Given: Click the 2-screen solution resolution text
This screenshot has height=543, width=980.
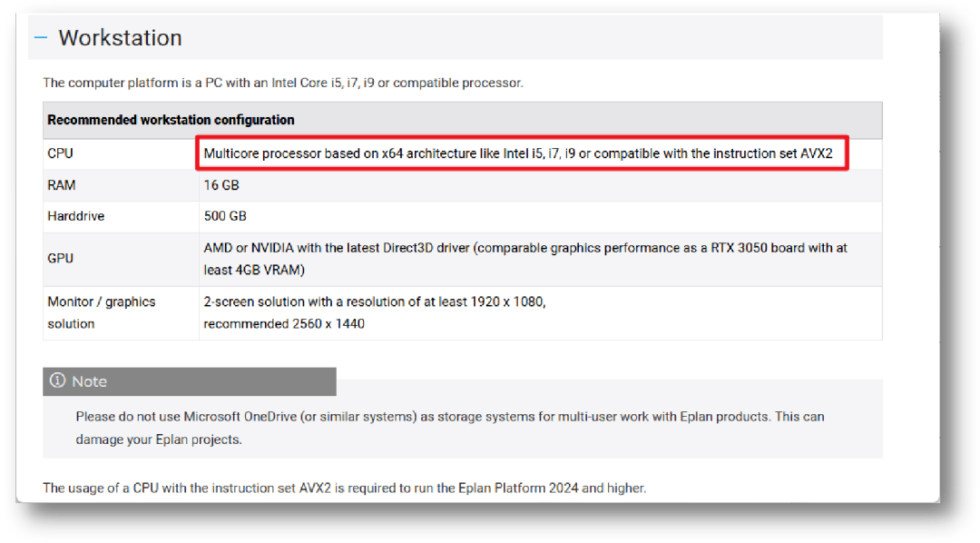Looking at the screenshot, I should coord(374,301).
